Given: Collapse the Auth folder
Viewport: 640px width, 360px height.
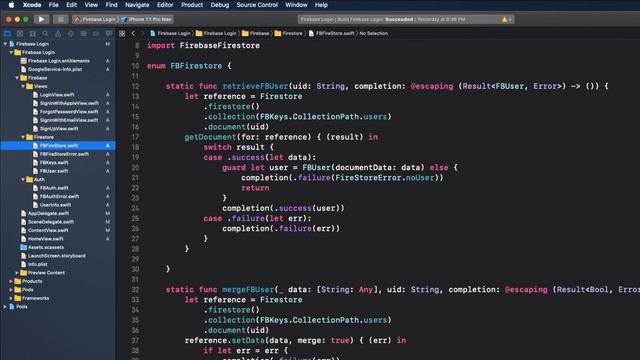Looking at the screenshot, I should click(x=23, y=180).
